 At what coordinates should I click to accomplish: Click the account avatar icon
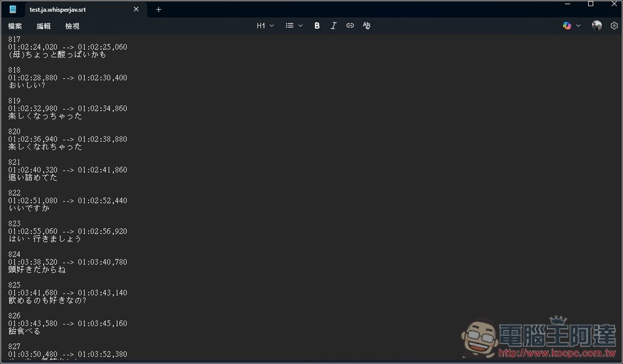[x=596, y=26]
